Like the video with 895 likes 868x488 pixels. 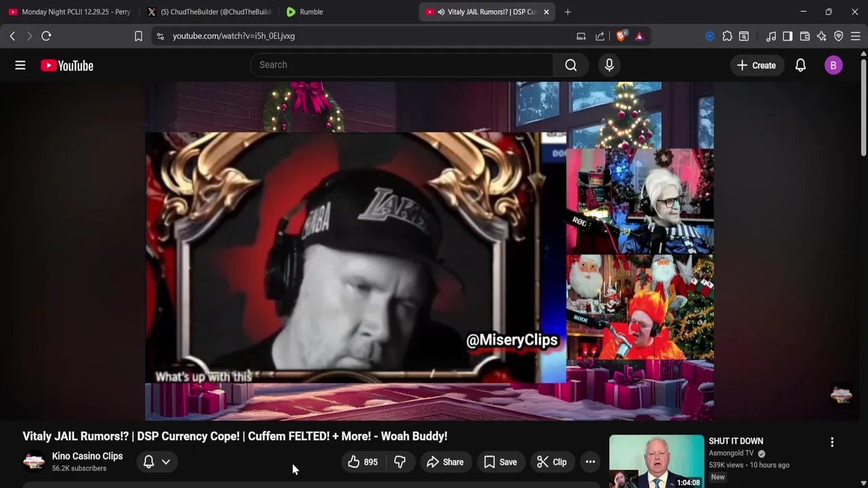tap(363, 462)
